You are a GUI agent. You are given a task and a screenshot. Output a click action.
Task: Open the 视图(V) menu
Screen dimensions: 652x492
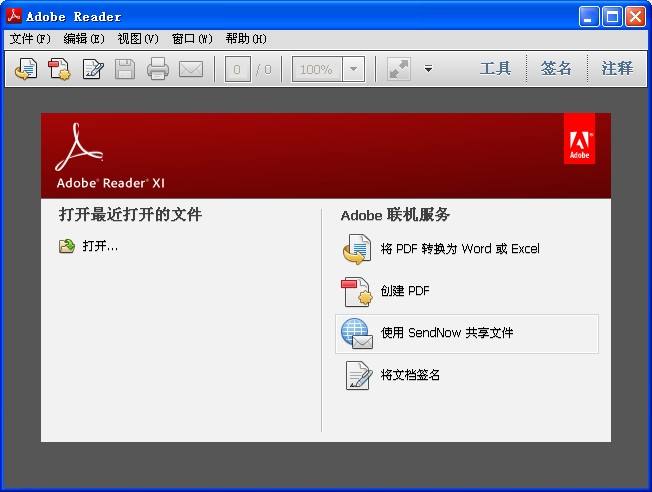(x=138, y=39)
